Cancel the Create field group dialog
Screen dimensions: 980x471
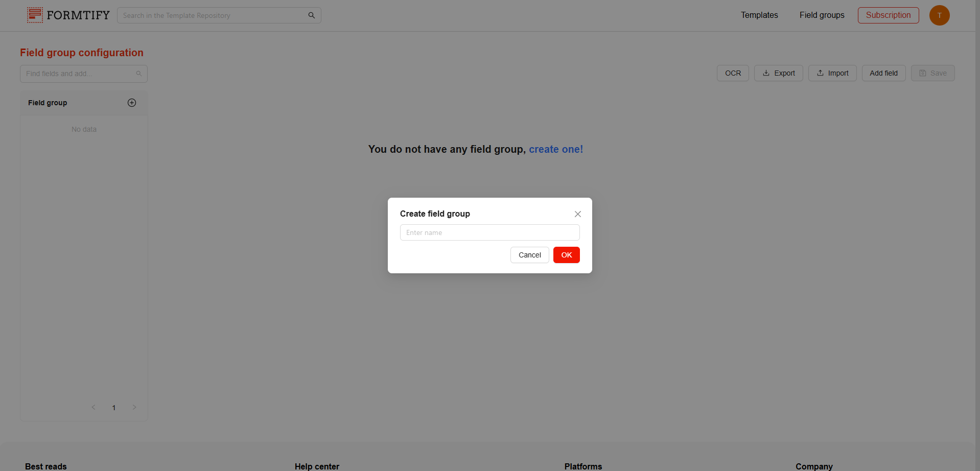(529, 255)
